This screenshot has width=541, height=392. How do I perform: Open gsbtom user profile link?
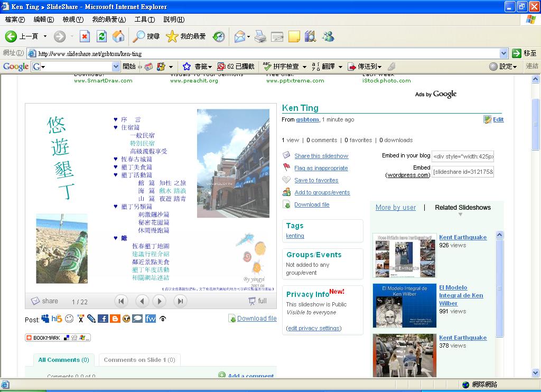[x=307, y=119]
